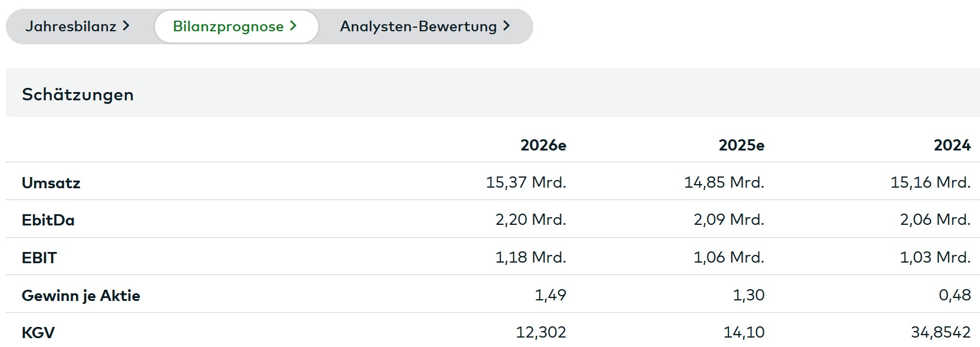Select the 2026e column header
This screenshot has width=980, height=347.
coord(543,145)
